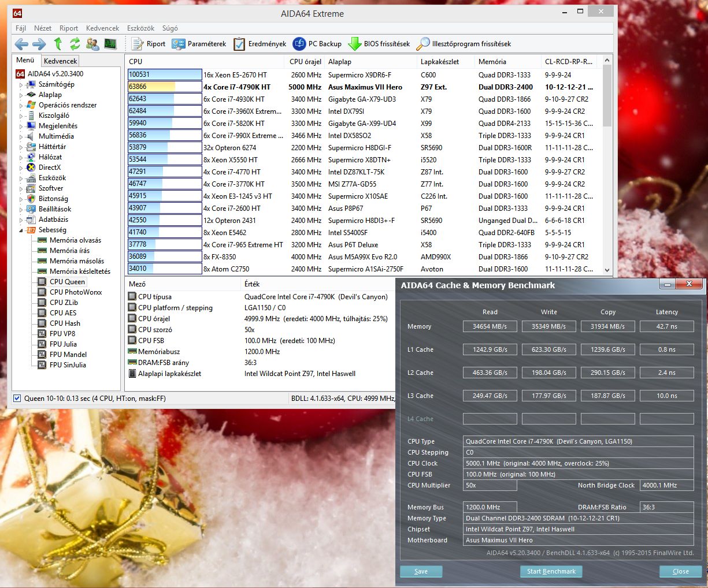The height and width of the screenshot is (588, 708).
Task: Click the green monitor graph toolbar icon
Action: [110, 44]
